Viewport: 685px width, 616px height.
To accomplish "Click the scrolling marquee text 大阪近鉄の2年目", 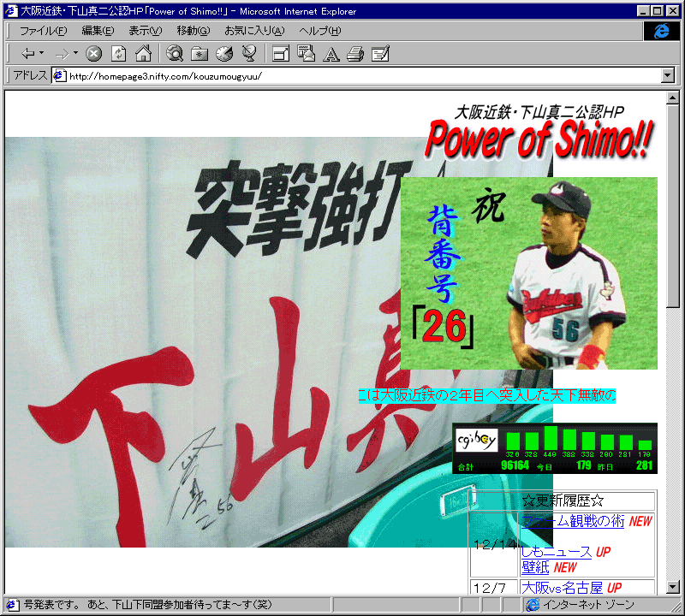I will click(x=486, y=395).
